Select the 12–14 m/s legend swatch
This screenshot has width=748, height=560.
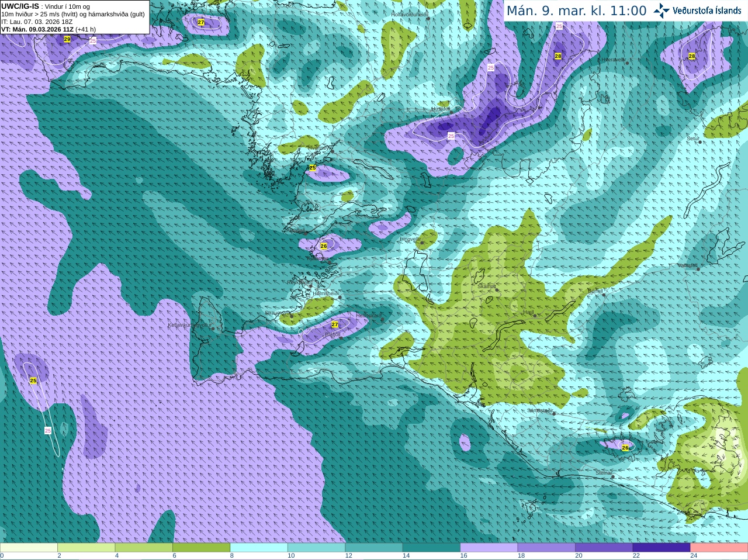374,548
